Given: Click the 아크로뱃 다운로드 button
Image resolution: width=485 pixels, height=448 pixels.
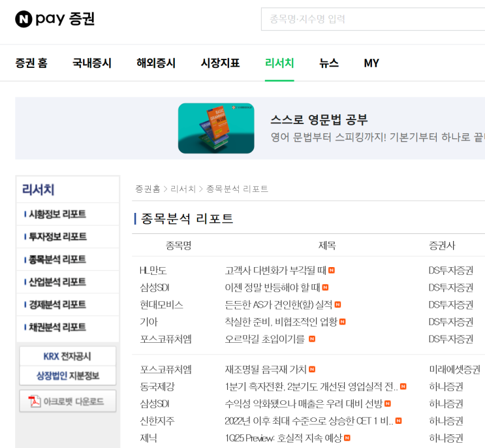Looking at the screenshot, I should click(67, 401).
